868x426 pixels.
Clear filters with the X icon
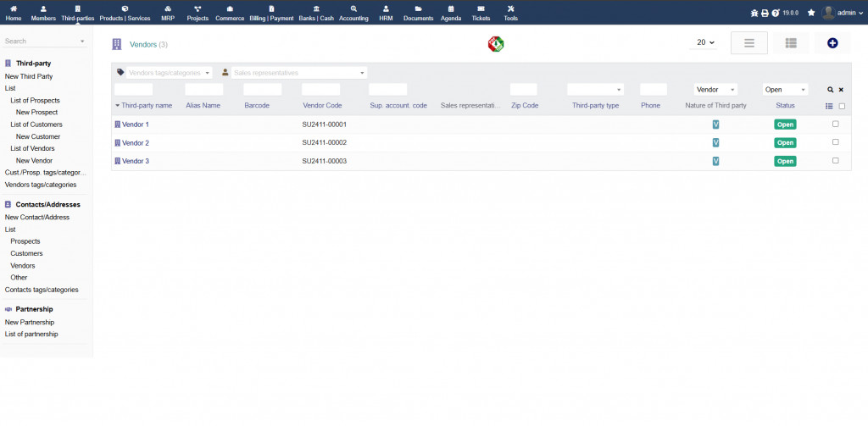pos(841,89)
